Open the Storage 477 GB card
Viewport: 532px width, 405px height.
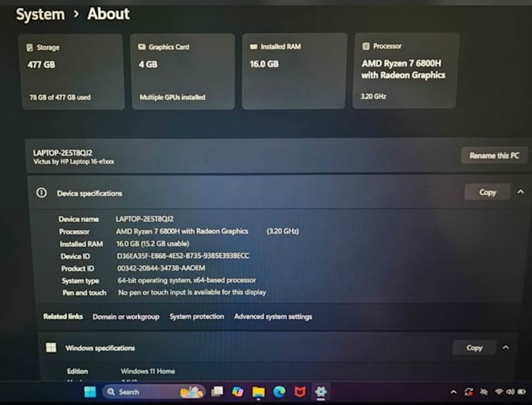pos(72,72)
